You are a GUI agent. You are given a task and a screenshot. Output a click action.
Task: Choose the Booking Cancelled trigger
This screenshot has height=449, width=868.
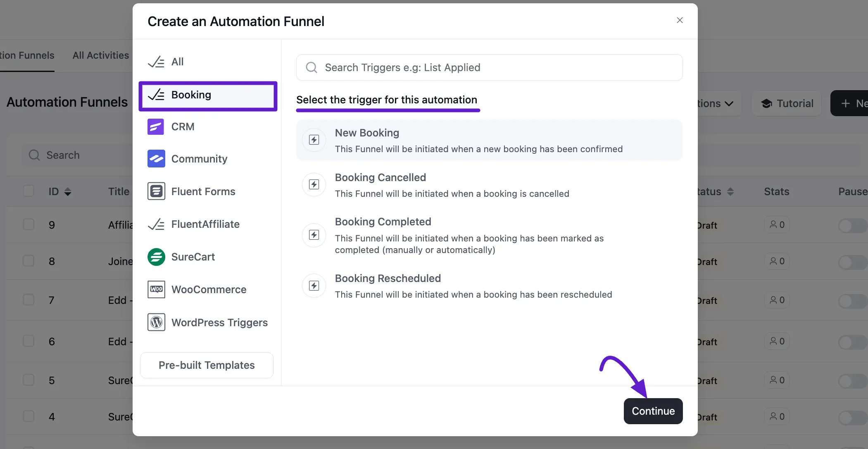pyautogui.click(x=489, y=185)
